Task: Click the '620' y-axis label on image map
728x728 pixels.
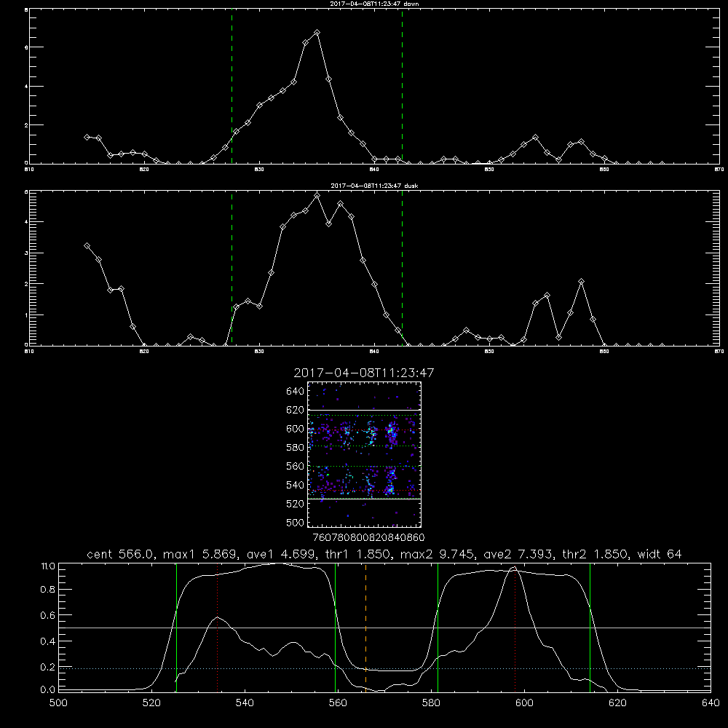Action: [x=296, y=410]
